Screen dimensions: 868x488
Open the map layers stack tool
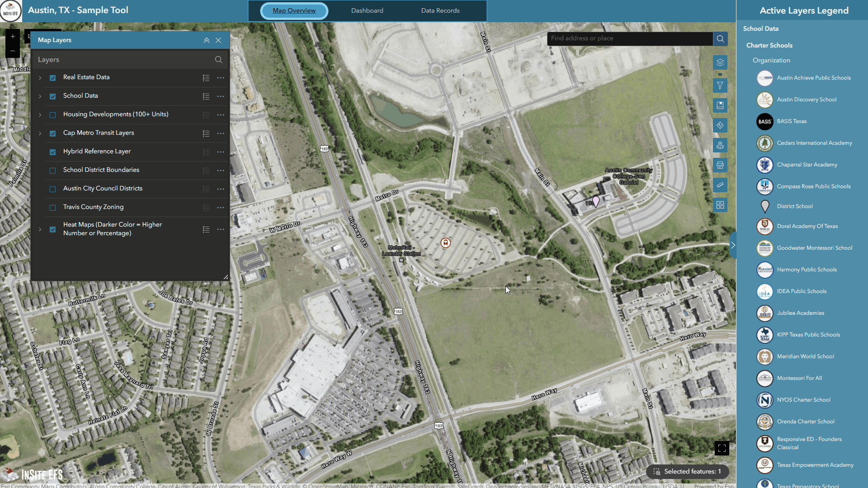pos(720,62)
